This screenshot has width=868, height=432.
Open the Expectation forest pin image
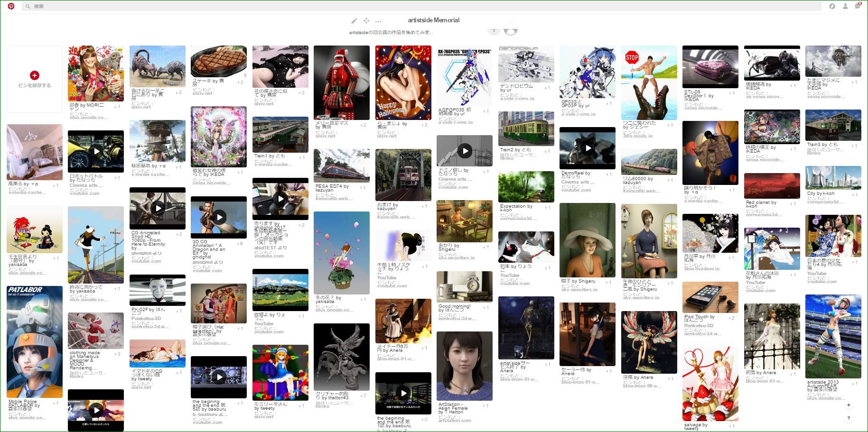526,187
